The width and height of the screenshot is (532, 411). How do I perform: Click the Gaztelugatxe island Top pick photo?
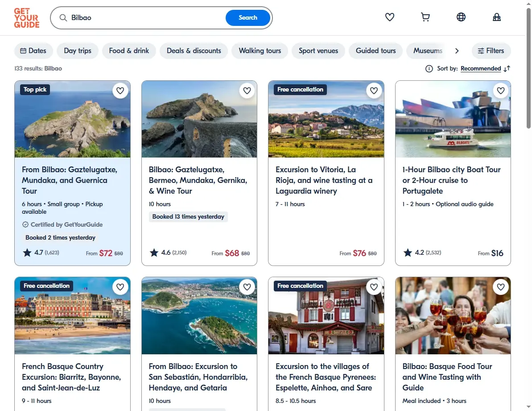[x=72, y=119]
